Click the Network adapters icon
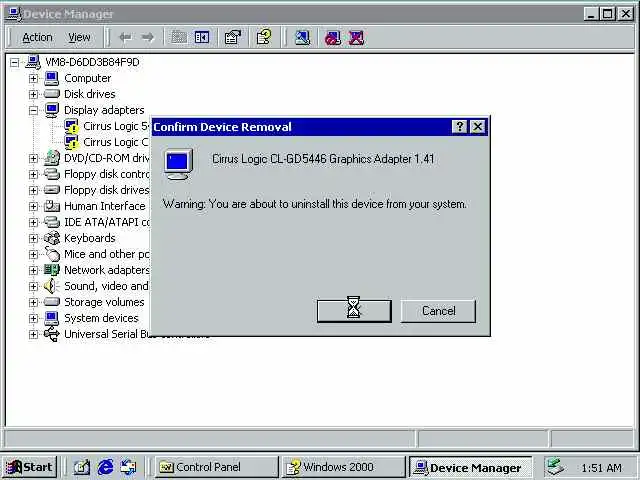The width and height of the screenshot is (640, 480). (x=52, y=270)
